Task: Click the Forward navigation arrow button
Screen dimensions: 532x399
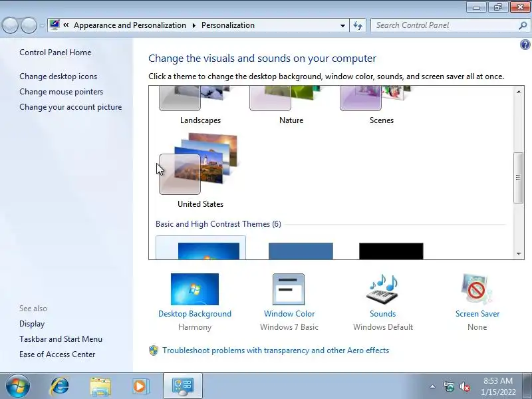Action: pos(29,25)
